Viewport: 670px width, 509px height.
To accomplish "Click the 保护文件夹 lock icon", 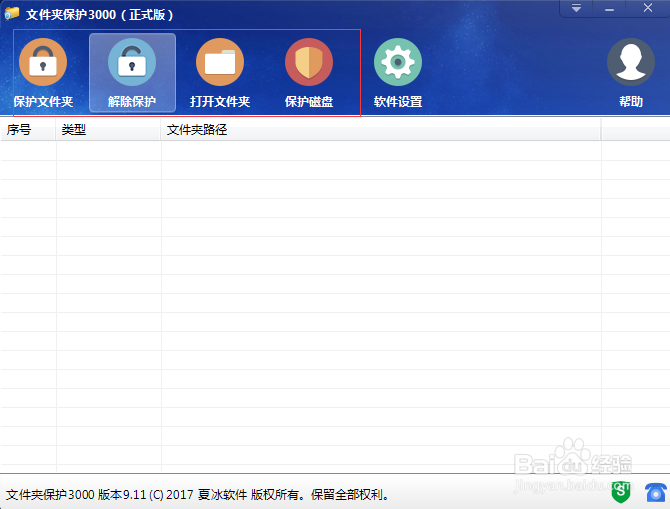I will point(43,62).
